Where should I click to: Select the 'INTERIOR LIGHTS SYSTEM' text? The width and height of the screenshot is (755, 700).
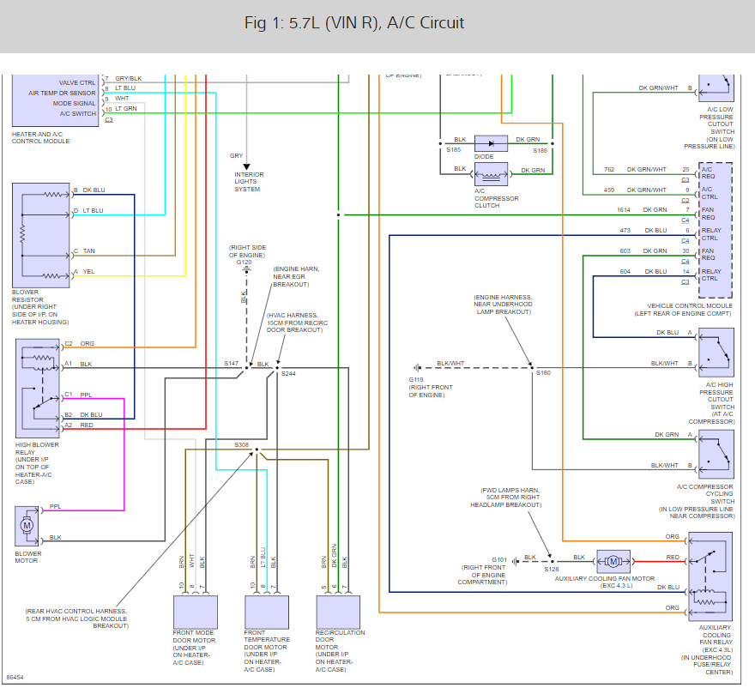[249, 182]
